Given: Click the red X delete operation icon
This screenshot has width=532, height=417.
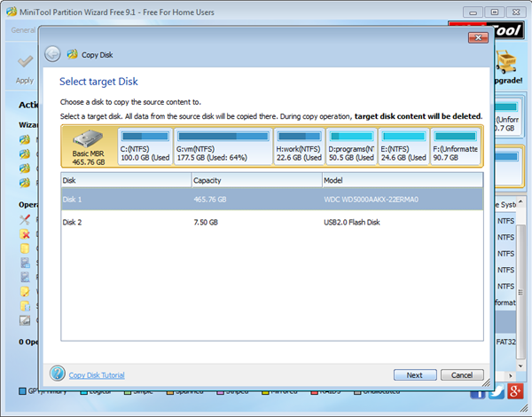Looking at the screenshot, I should point(25,234).
